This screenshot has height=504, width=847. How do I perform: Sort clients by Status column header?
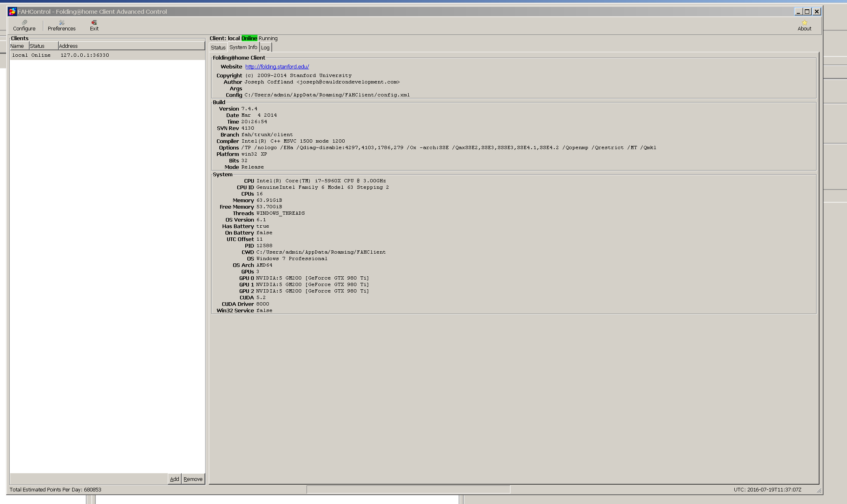click(43, 46)
